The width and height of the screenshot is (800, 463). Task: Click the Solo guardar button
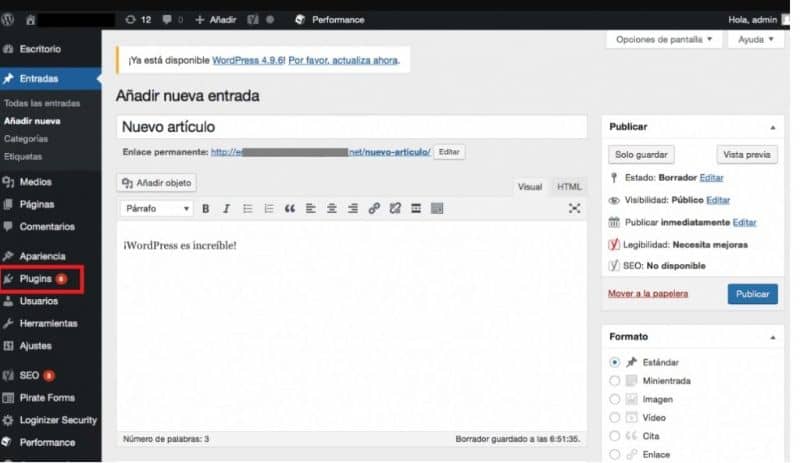(641, 155)
